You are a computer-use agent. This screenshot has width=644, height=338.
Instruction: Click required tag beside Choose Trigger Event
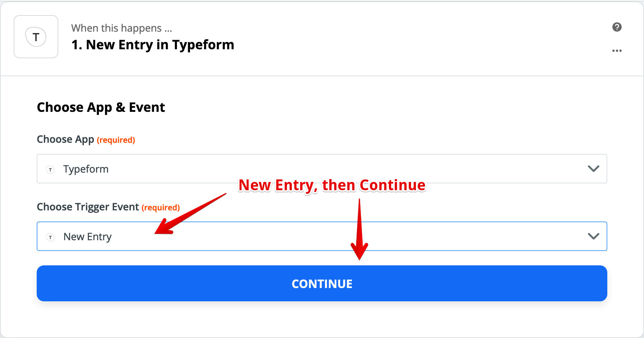(x=160, y=207)
